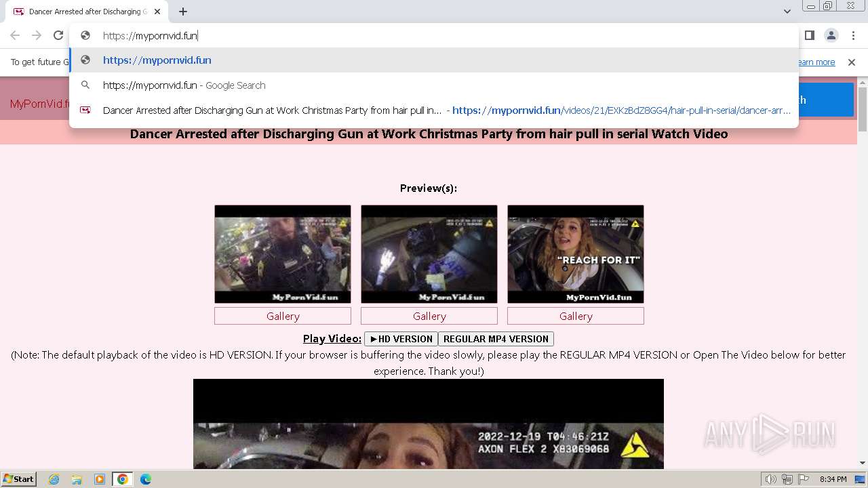This screenshot has width=868, height=488.
Task: Click the taskbar clock showing 8:34 PM
Action: (833, 479)
